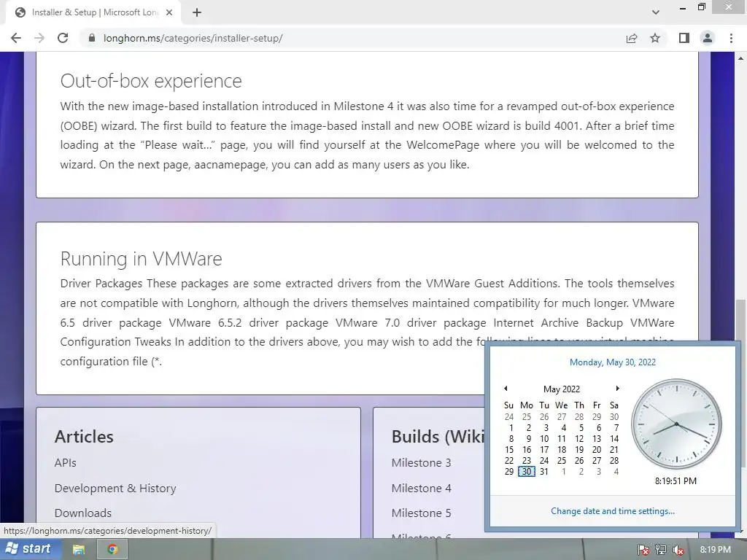Select May 31 in the calendar

[544, 472]
